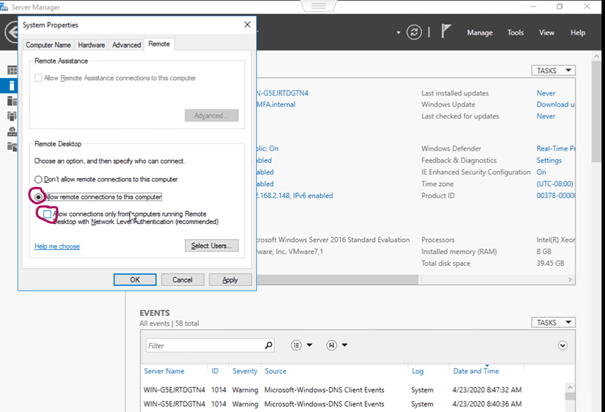The width and height of the screenshot is (605, 412).
Task: Select Don't allow remote connections option
Action: 39,178
